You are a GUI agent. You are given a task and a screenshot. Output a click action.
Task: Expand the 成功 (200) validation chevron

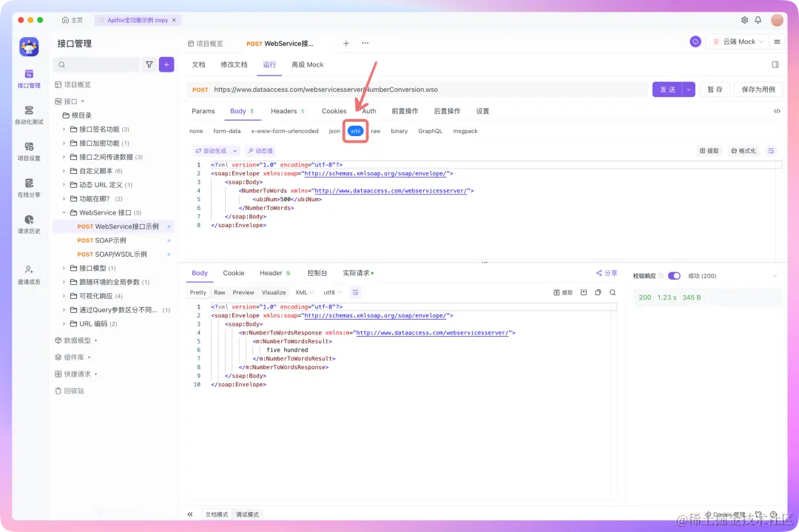pos(775,276)
